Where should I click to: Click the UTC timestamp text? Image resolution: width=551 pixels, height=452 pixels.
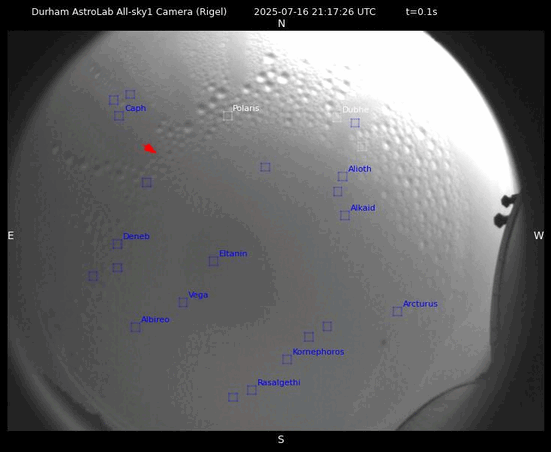(x=315, y=12)
